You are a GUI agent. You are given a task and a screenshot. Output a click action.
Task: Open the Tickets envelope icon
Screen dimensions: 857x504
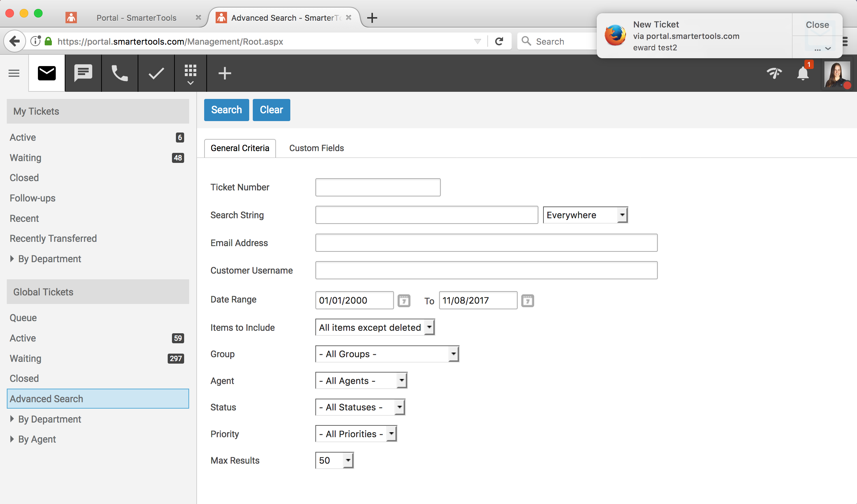[47, 73]
